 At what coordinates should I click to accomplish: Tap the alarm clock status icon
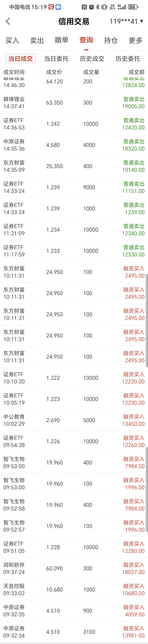pos(91,7)
